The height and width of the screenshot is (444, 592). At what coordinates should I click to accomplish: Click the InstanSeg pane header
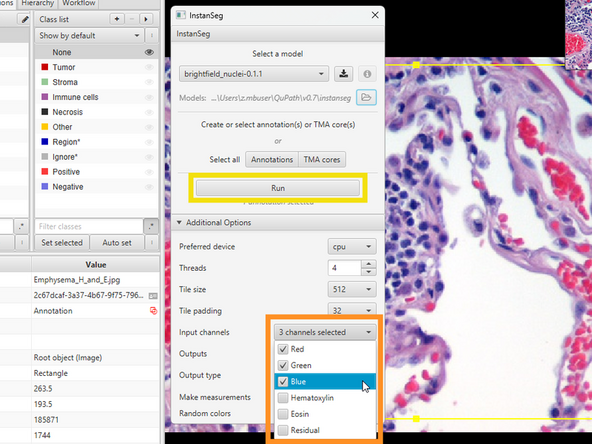tap(278, 34)
